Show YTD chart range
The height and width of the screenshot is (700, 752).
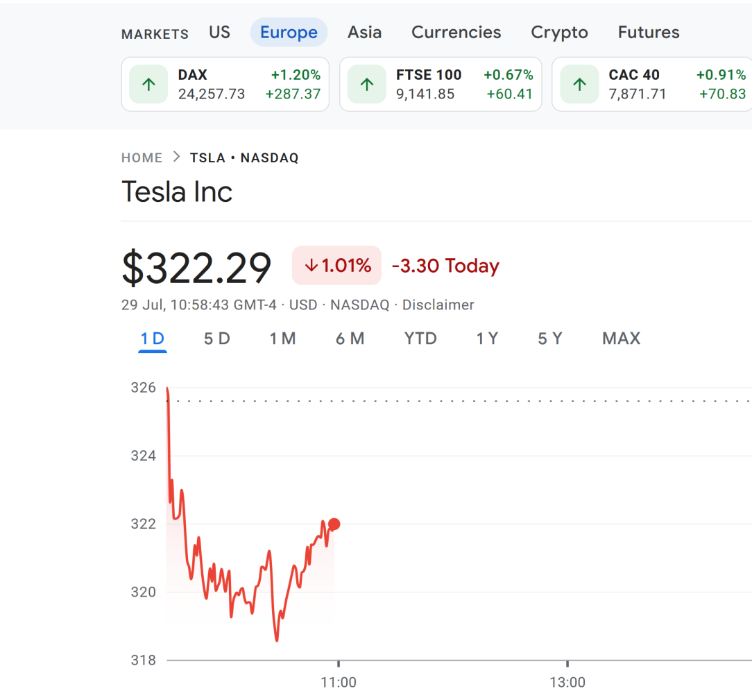(x=420, y=339)
